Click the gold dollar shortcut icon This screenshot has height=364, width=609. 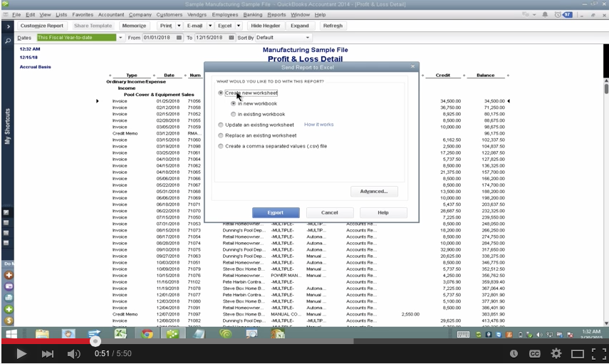9,321
